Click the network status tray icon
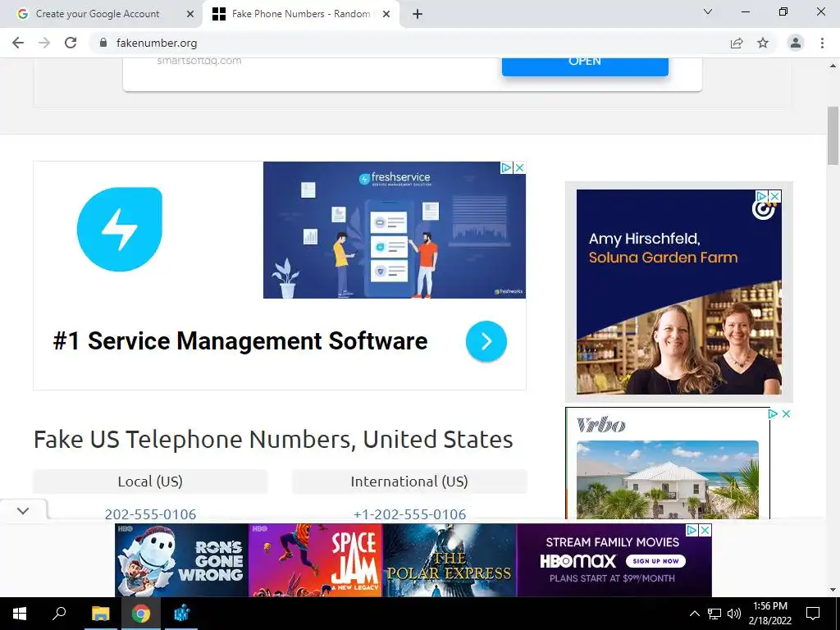Viewport: 840px width, 630px height. pos(714,614)
